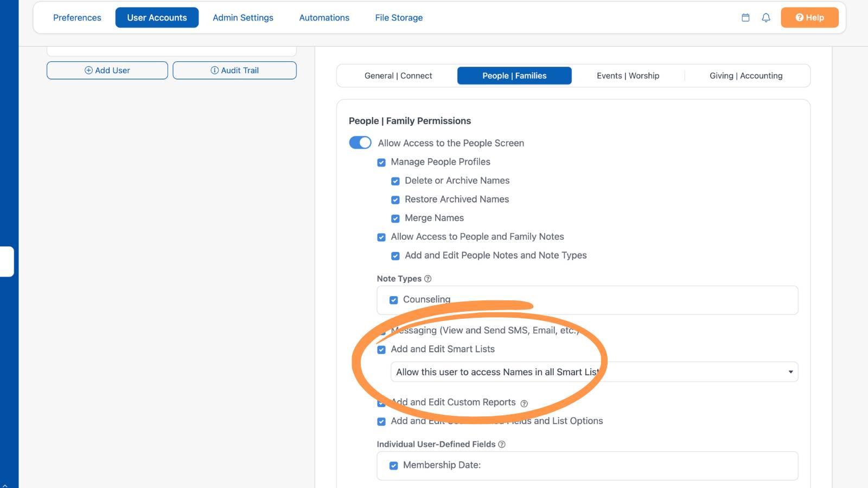The height and width of the screenshot is (488, 868).
Task: Uncheck Delete or Archive Names
Action: (x=395, y=181)
